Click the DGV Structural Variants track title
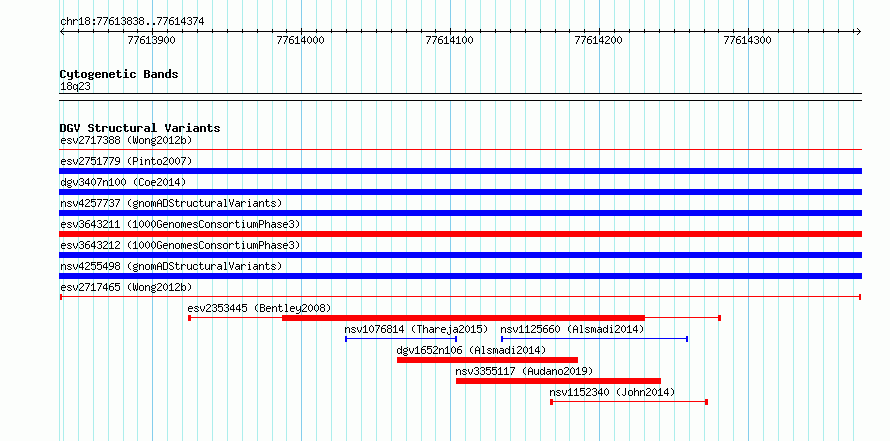This screenshot has height=441, width=890. point(140,128)
